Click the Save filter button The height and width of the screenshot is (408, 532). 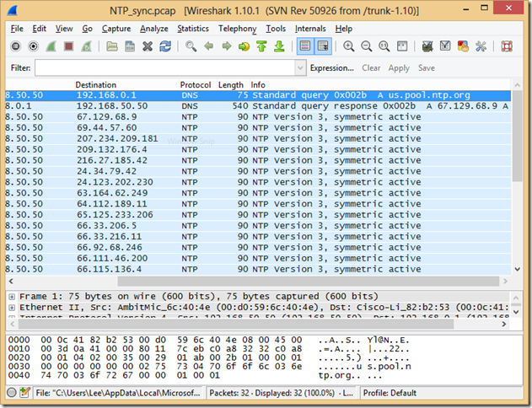tap(427, 67)
